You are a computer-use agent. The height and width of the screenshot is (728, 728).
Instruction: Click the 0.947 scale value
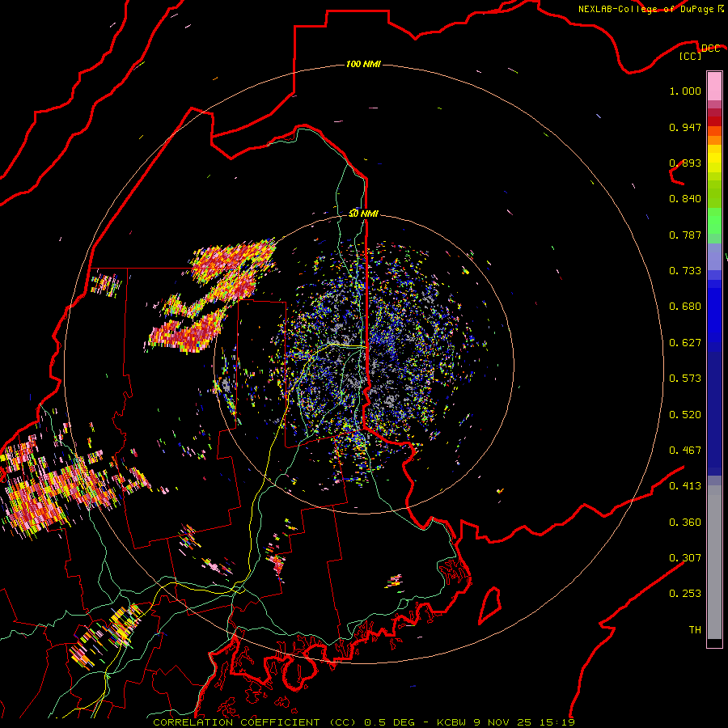click(x=685, y=127)
